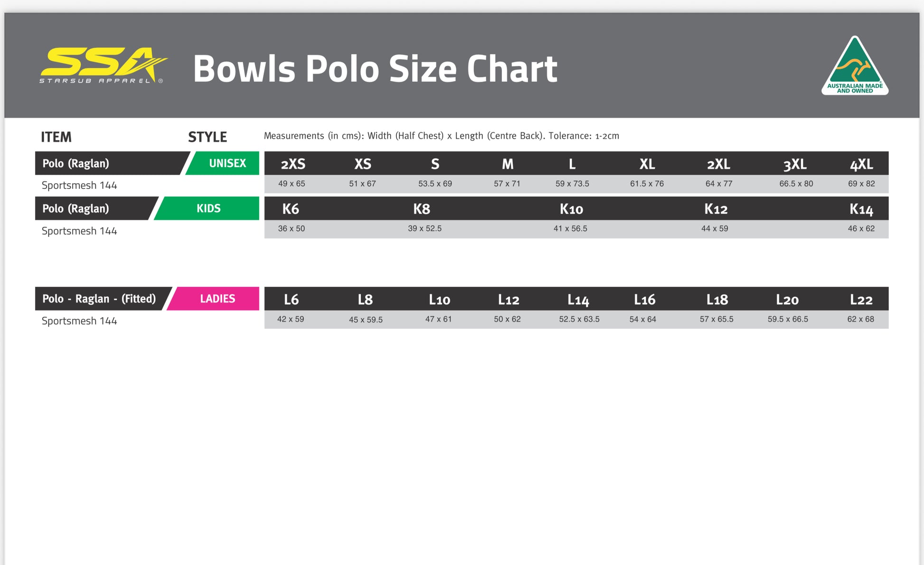
Task: Click the L22 ladies size header
Action: (861, 300)
